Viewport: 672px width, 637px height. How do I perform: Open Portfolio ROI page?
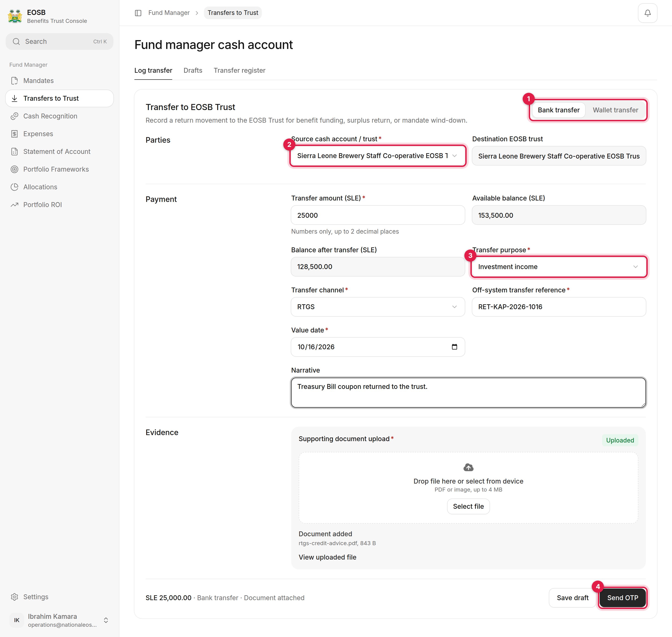click(59, 205)
